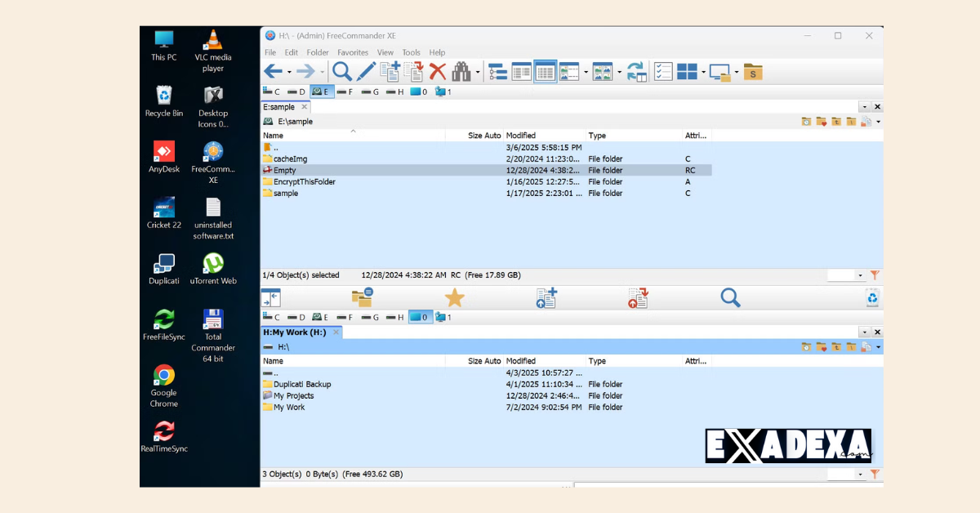
Task: Open the dropdown arrow beside the binoculars icon
Action: (x=478, y=73)
